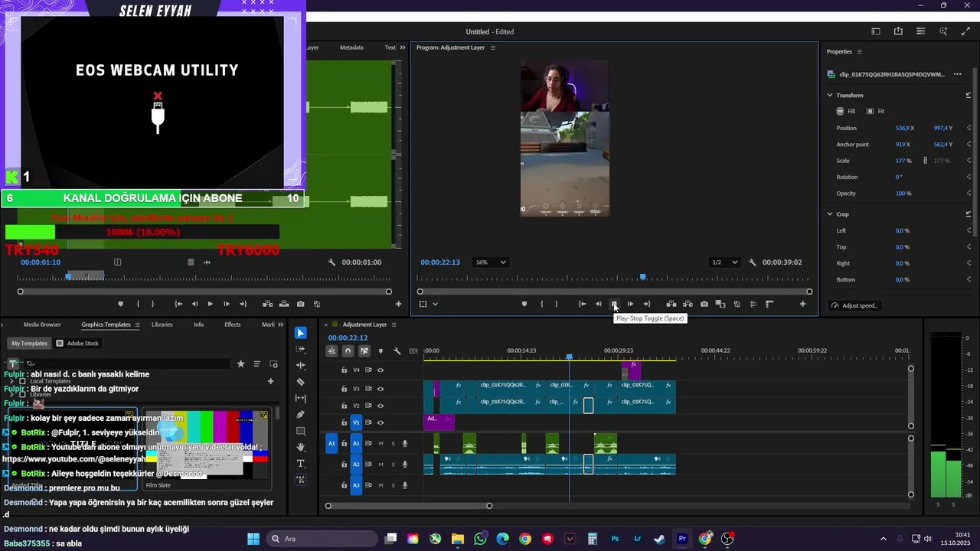Open zoom level 16% dropdown
The image size is (980, 551).
coord(491,262)
